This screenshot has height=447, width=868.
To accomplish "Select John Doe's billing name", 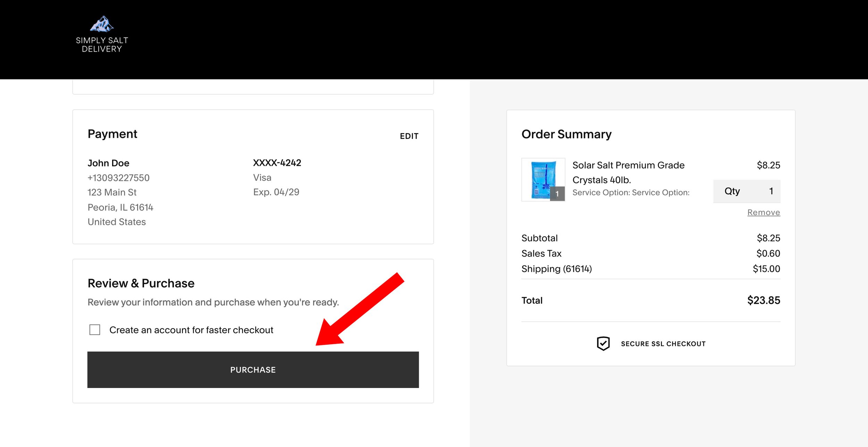I will 108,163.
